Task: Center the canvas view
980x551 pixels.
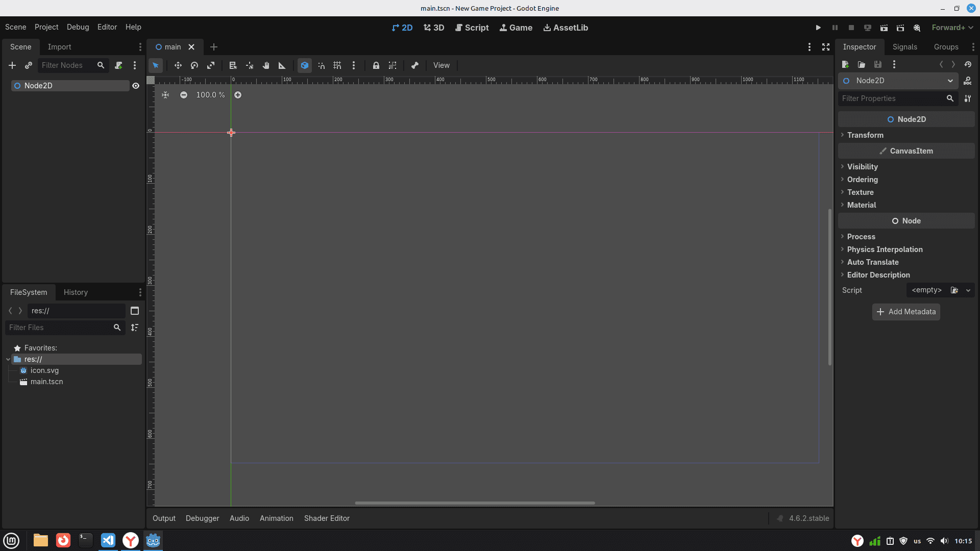Action: pos(165,95)
